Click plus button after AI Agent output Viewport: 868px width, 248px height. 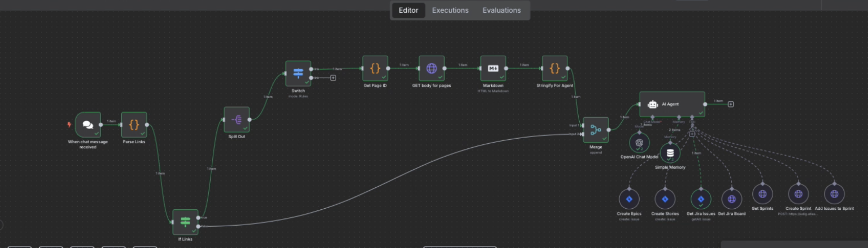[x=731, y=104]
